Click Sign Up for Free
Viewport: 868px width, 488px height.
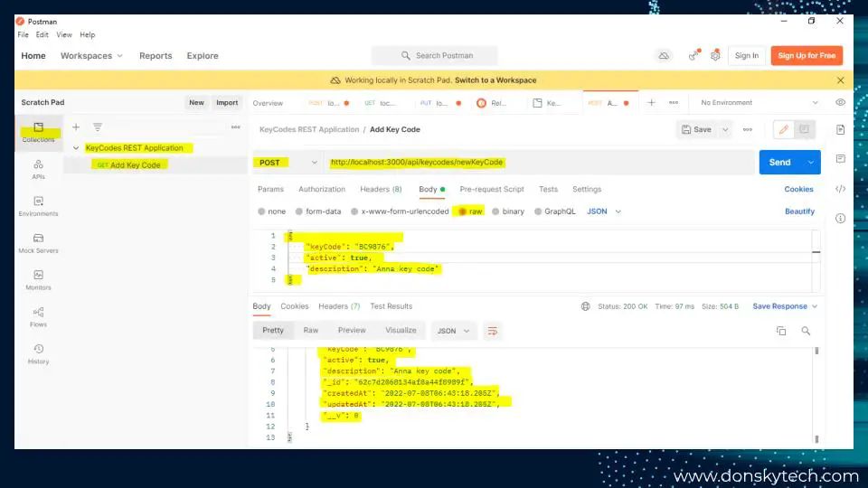[807, 55]
